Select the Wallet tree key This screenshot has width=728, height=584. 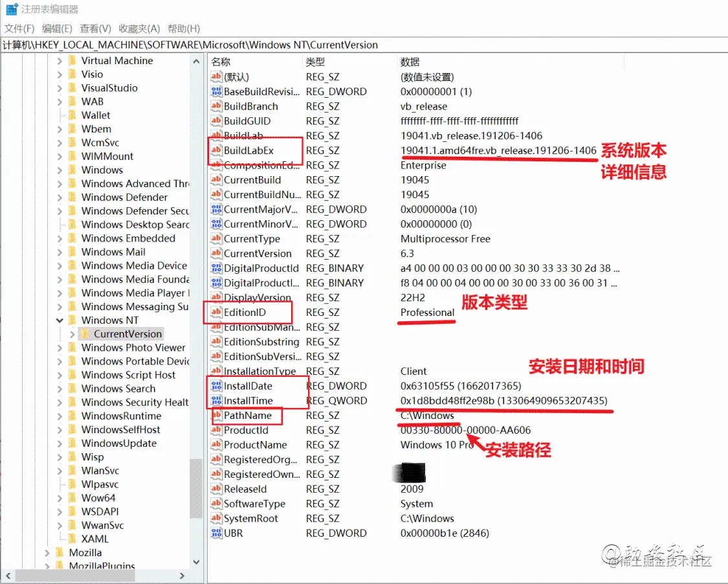click(x=96, y=115)
